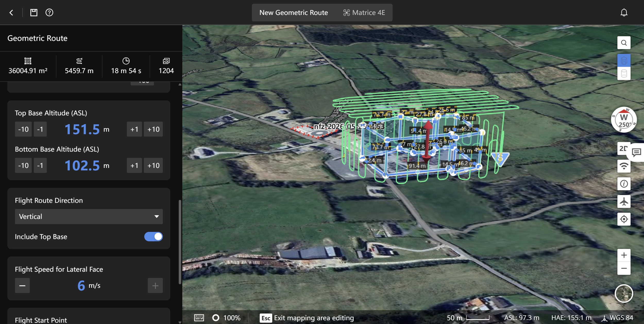Zoom out on the map
Image resolution: width=644 pixels, height=324 pixels.
(x=624, y=268)
